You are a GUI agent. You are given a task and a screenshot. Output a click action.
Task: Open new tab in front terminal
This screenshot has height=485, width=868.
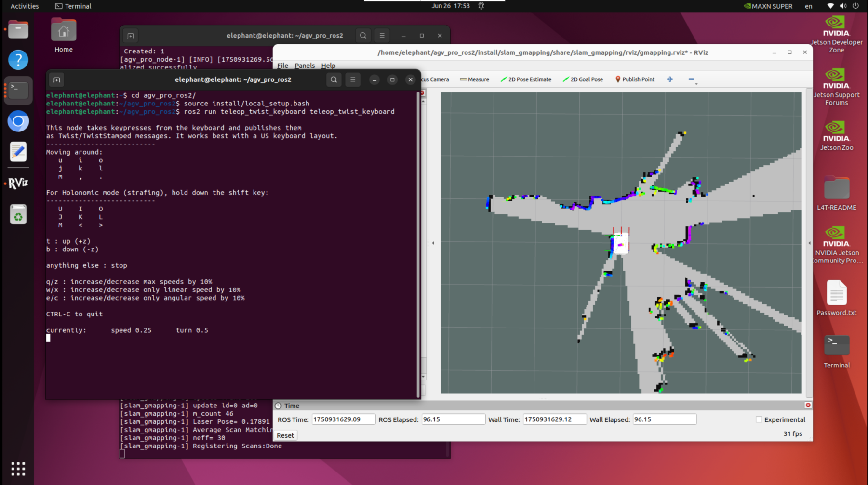click(x=57, y=80)
